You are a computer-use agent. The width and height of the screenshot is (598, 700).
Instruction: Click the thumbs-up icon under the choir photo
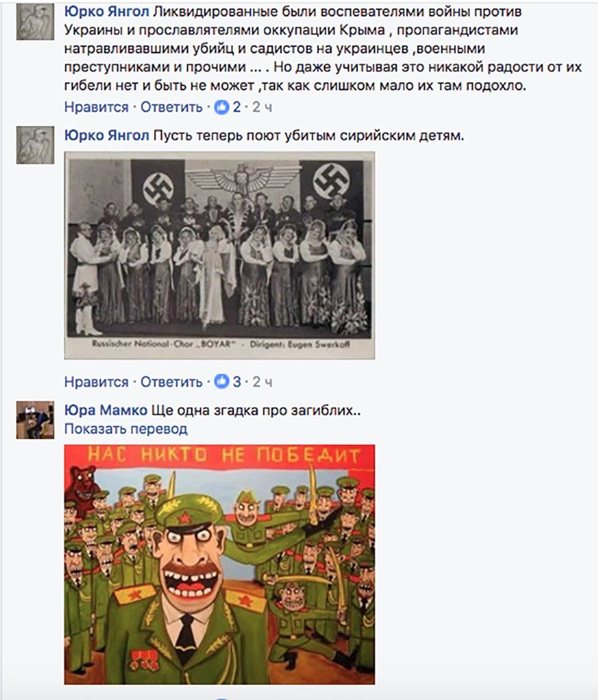click(222, 382)
